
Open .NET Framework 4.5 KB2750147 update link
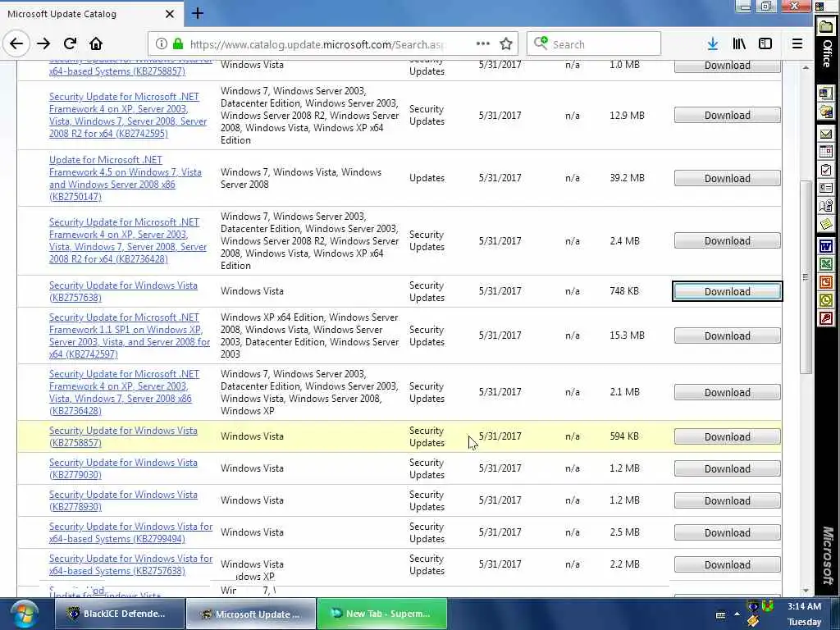126,178
